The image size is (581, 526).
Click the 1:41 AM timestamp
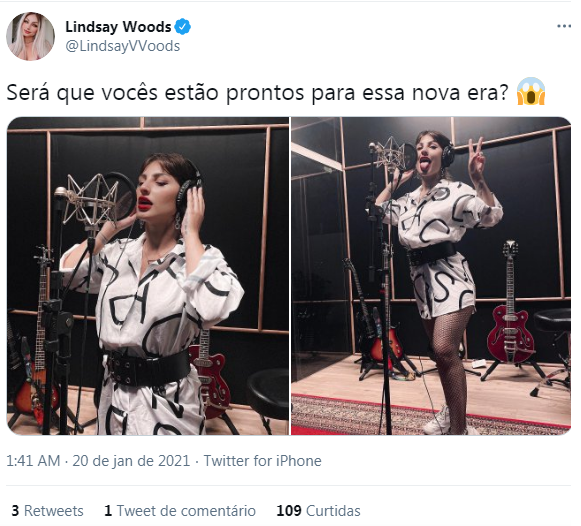click(x=33, y=461)
